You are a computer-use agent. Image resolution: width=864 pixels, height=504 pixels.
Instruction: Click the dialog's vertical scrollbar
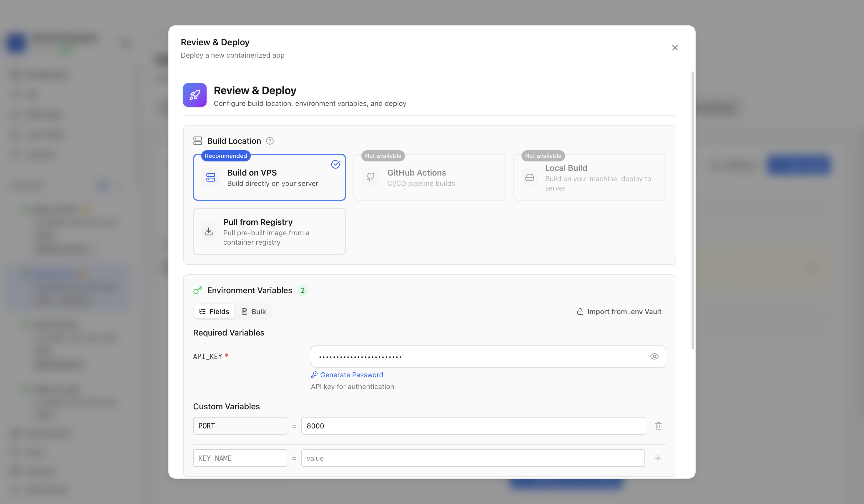(x=692, y=210)
